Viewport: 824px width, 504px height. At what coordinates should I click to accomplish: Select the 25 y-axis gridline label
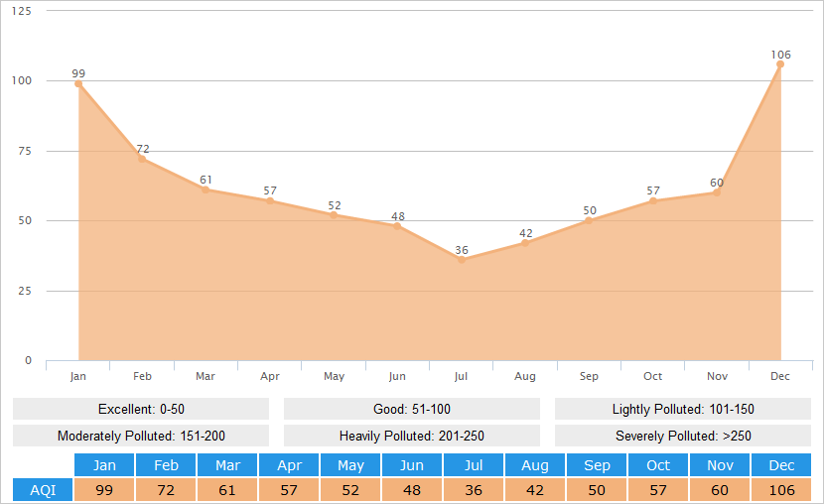(25, 291)
